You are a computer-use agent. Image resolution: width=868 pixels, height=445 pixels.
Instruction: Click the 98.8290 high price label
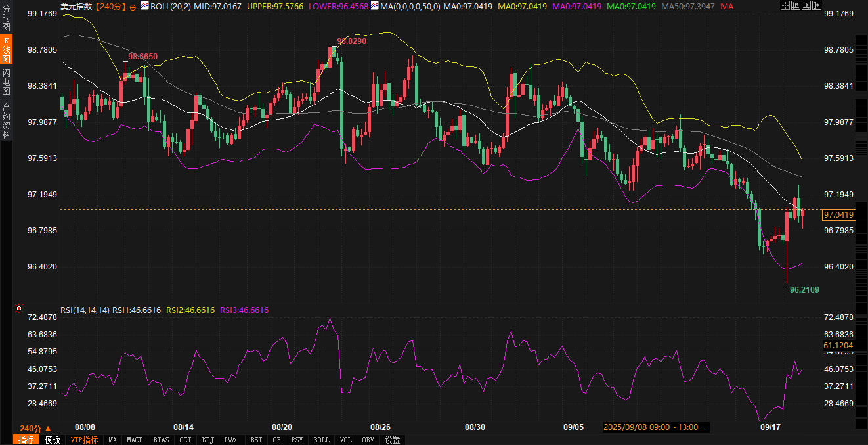click(351, 41)
